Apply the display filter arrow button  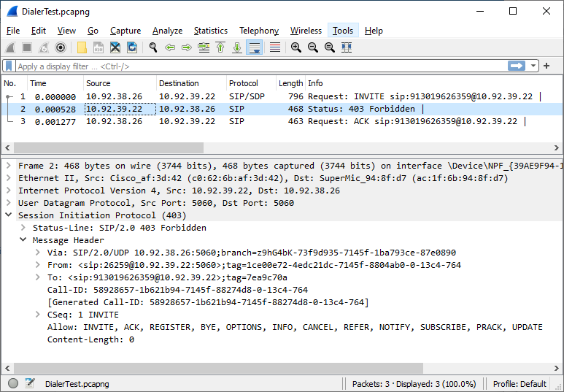tap(517, 66)
